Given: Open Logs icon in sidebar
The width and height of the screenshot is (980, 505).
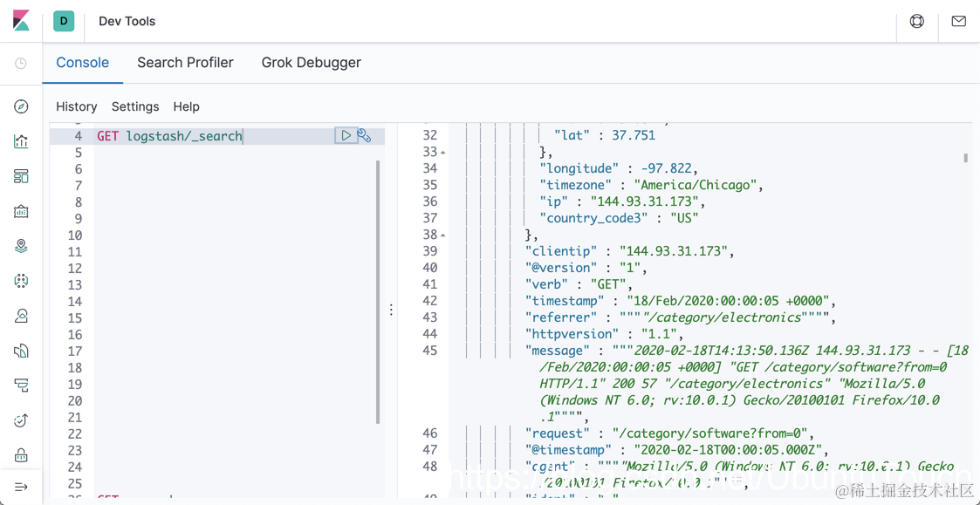Looking at the screenshot, I should [x=21, y=351].
